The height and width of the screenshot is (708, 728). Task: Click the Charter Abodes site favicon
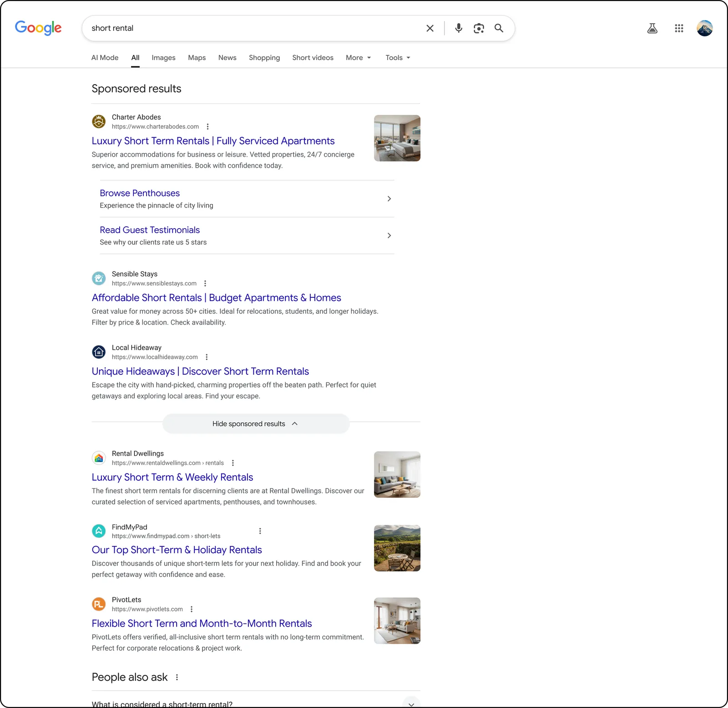[99, 121]
